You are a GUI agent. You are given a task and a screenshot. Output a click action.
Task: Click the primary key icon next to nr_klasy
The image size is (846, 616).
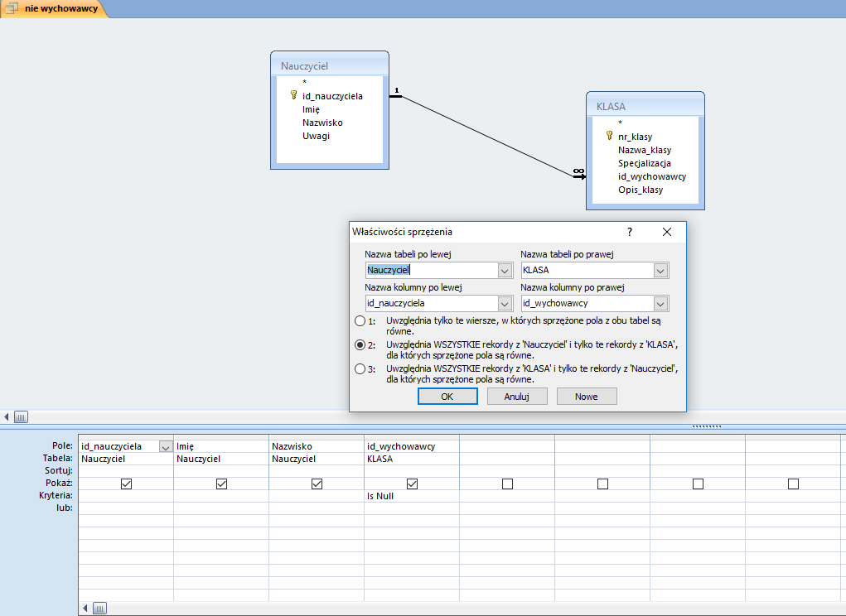point(610,136)
